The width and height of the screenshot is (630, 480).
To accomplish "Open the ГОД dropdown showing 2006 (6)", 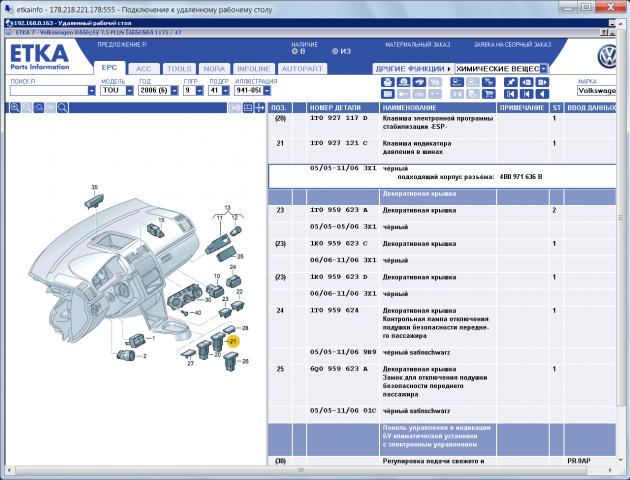I will click(x=174, y=91).
